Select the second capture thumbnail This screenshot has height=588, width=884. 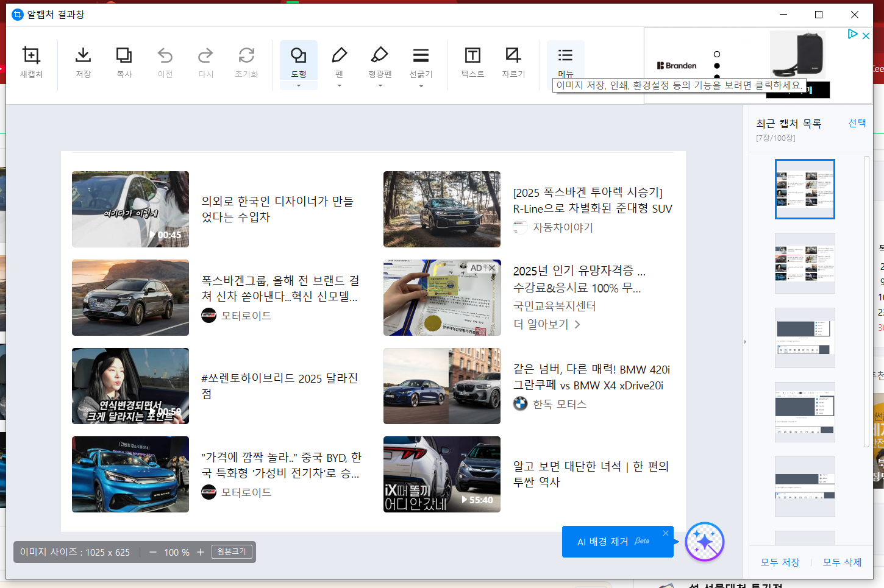[805, 263]
